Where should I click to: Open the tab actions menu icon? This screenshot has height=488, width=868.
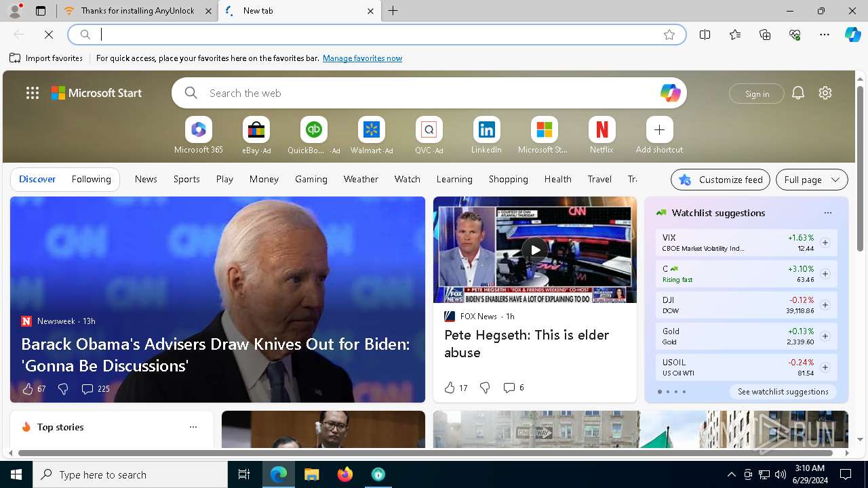point(41,11)
